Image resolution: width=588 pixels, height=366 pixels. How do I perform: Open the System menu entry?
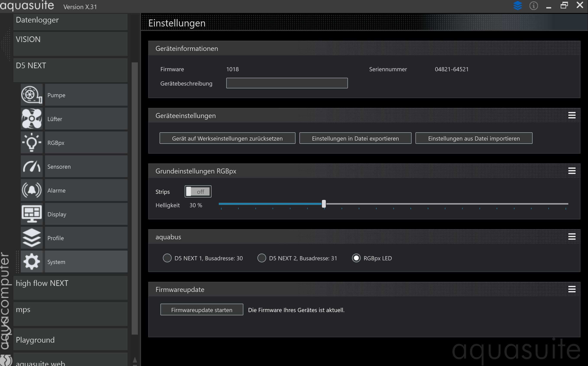tap(86, 262)
